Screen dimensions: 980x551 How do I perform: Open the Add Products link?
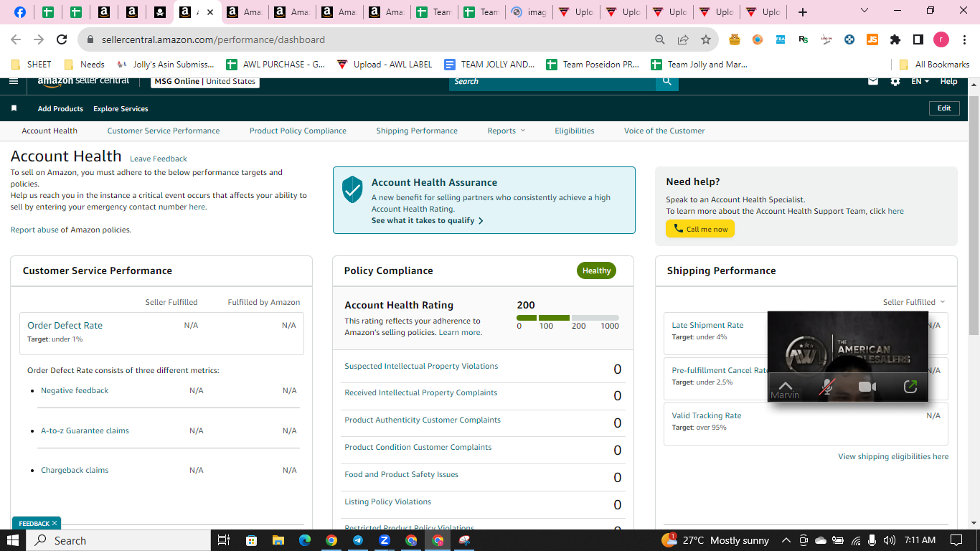pos(60,109)
